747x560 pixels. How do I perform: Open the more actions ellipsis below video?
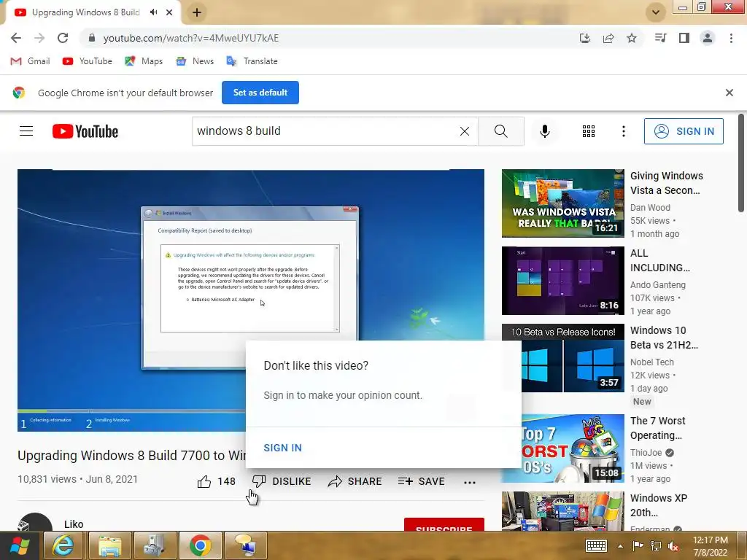(x=469, y=483)
